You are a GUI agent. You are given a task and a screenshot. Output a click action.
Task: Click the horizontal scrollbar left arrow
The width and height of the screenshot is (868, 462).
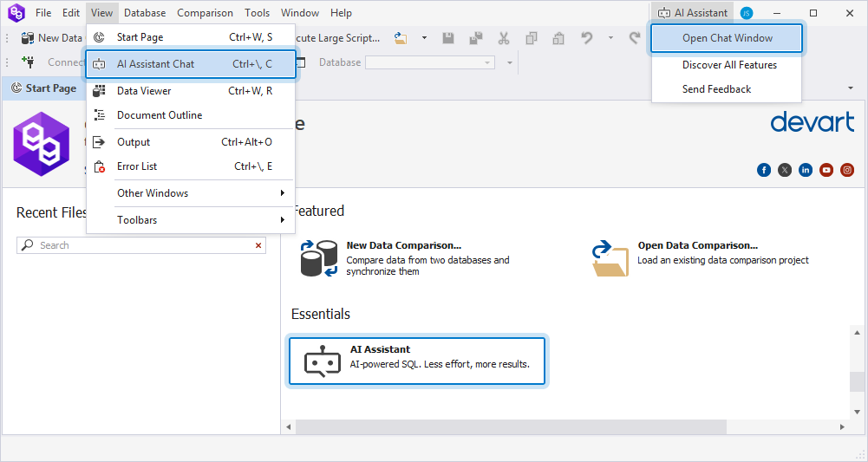click(289, 426)
